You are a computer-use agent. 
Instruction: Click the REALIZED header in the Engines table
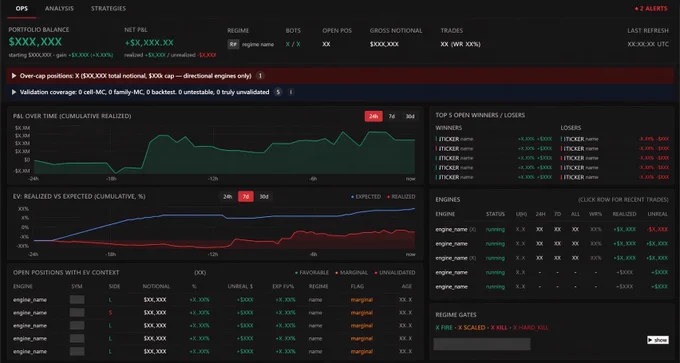point(624,214)
